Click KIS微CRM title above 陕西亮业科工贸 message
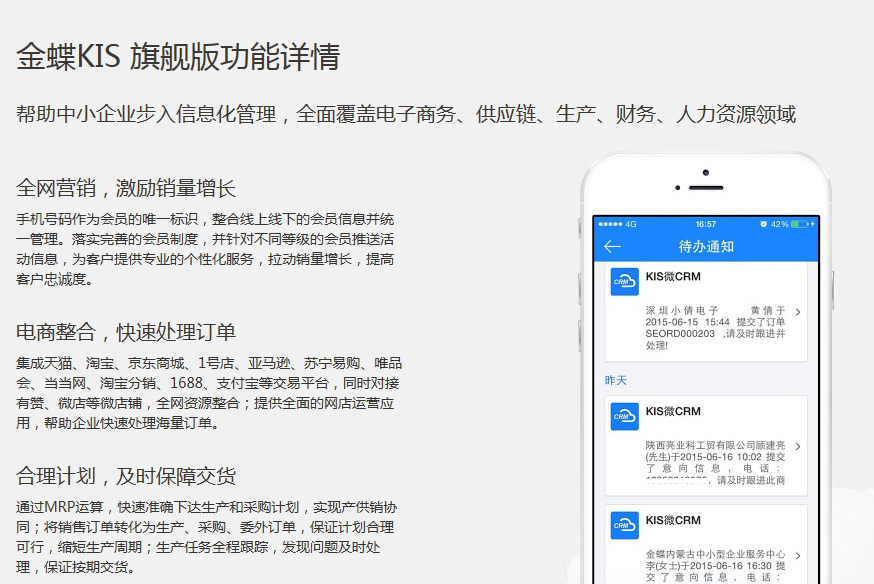Viewport: 874px width, 584px height. (673, 411)
